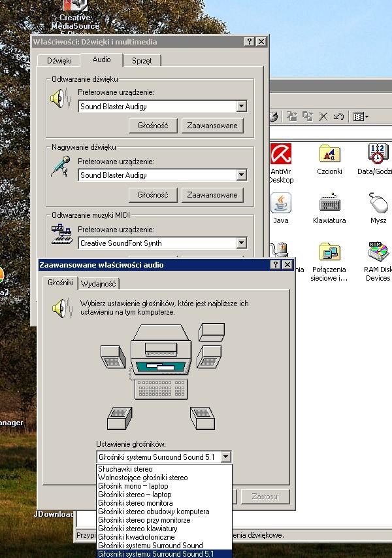This screenshot has height=558, width=392.
Task: Click help button in Dźwięki i multimedia title bar
Action: tap(250, 42)
